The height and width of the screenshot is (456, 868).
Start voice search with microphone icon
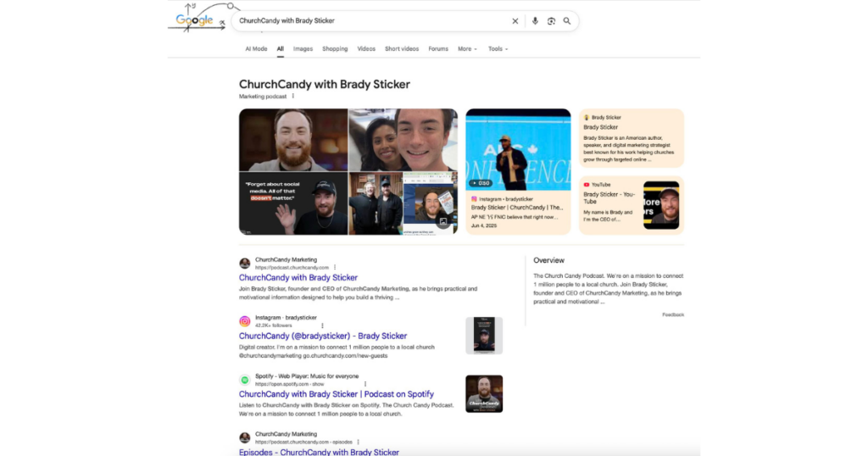tap(535, 21)
